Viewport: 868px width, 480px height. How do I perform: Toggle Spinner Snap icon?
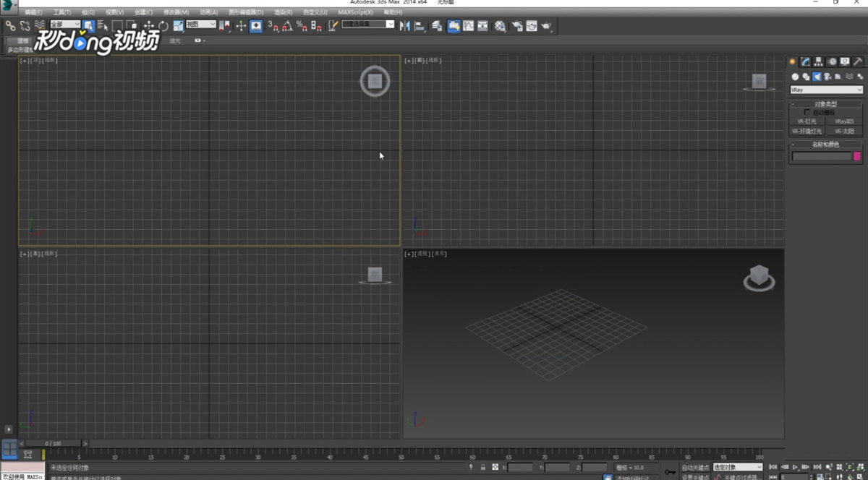tap(316, 26)
